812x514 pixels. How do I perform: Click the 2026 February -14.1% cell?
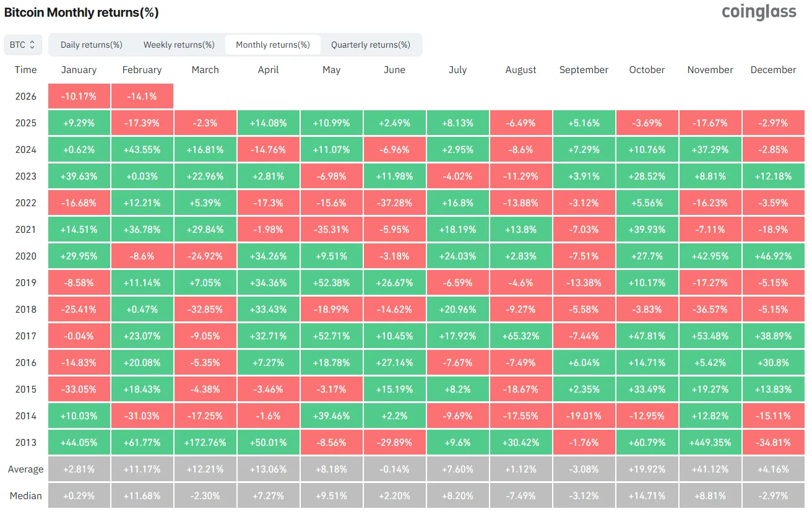(x=142, y=97)
